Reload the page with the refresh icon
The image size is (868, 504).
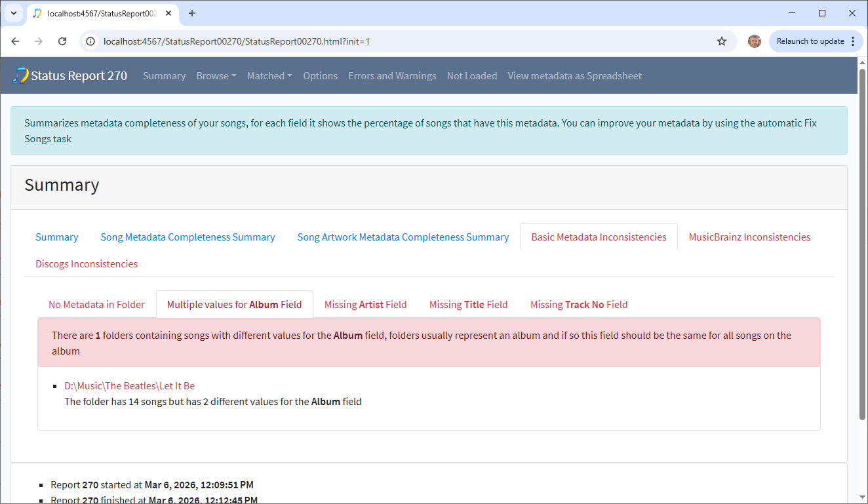(62, 41)
